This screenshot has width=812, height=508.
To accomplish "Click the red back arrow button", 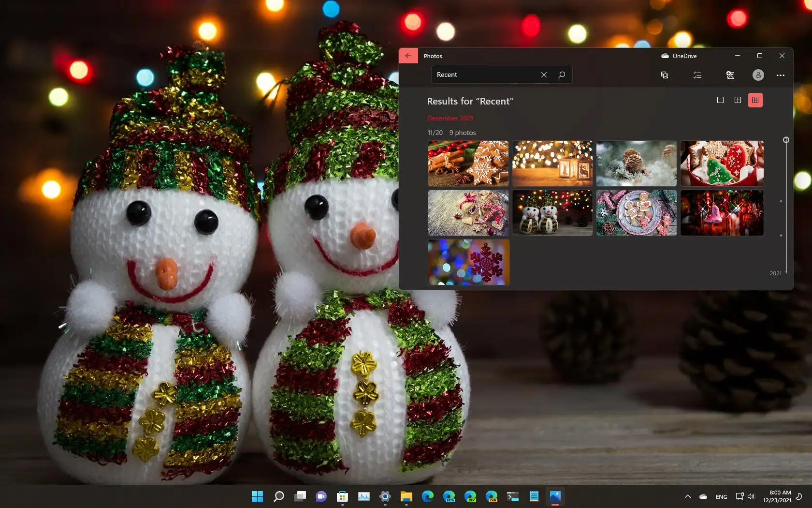I will (x=408, y=56).
